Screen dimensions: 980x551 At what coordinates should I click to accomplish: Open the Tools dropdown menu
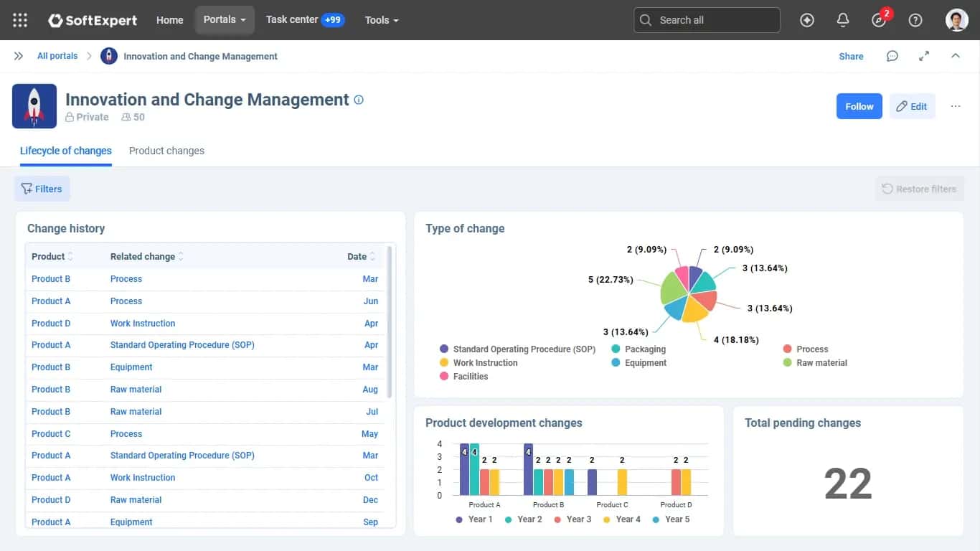click(x=382, y=20)
